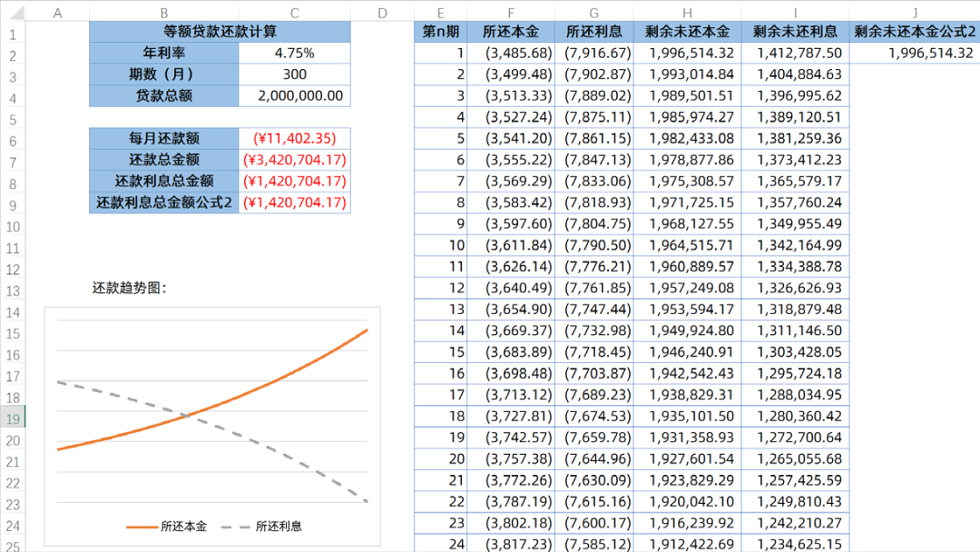Select total repayment cell (¥3,420,704.17)
The width and height of the screenshot is (980, 552).
pyautogui.click(x=294, y=160)
